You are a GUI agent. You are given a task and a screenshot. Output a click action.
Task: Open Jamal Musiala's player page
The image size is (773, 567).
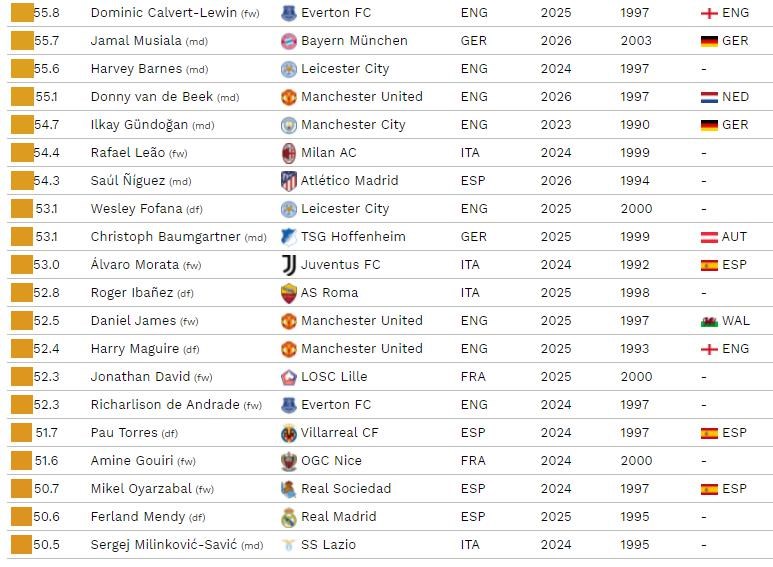[x=136, y=41]
